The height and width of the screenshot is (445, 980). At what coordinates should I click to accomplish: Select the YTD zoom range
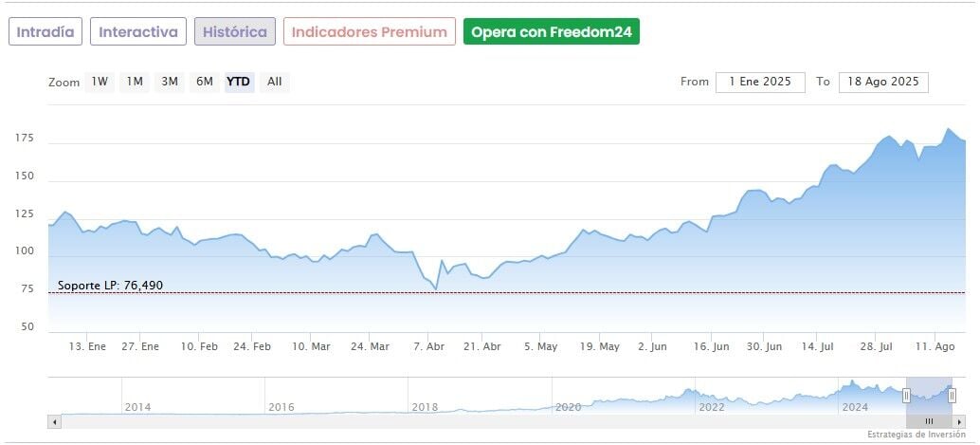[238, 82]
